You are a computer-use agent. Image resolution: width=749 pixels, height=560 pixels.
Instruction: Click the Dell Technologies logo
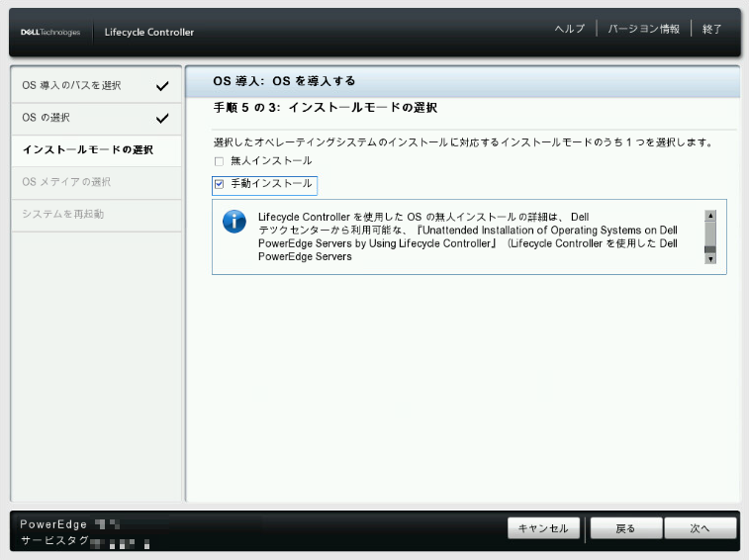50,32
